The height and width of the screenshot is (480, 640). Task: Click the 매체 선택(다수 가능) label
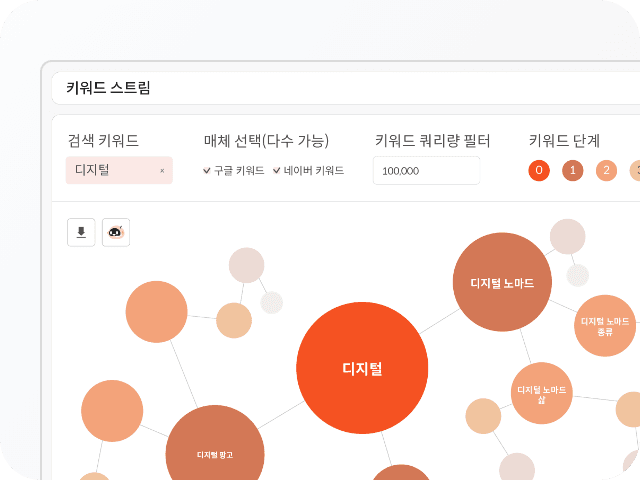coord(267,140)
